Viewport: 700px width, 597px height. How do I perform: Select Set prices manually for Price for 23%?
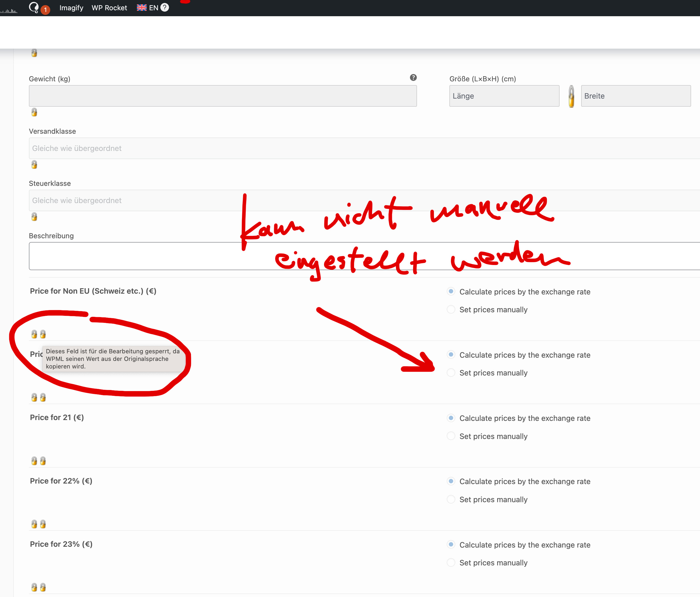[451, 562]
